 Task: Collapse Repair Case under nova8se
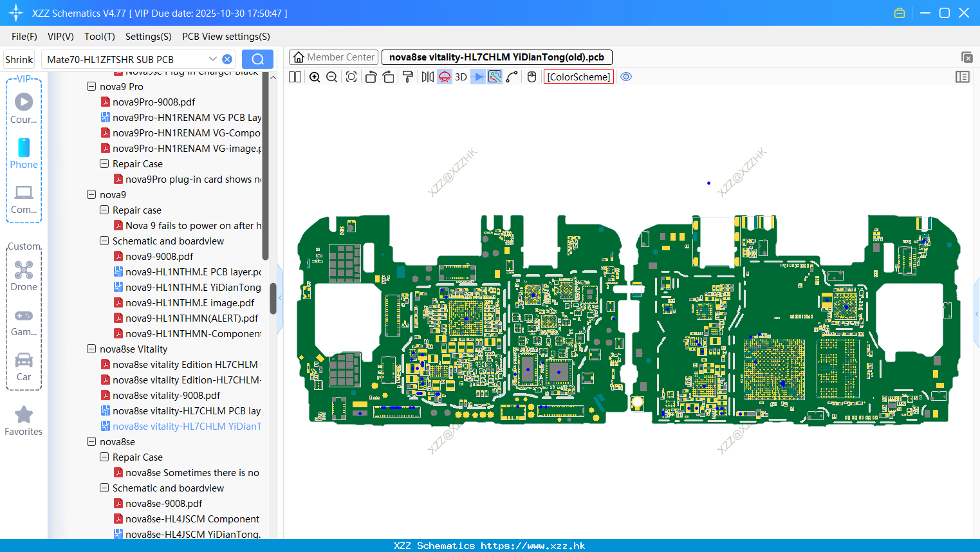click(104, 457)
